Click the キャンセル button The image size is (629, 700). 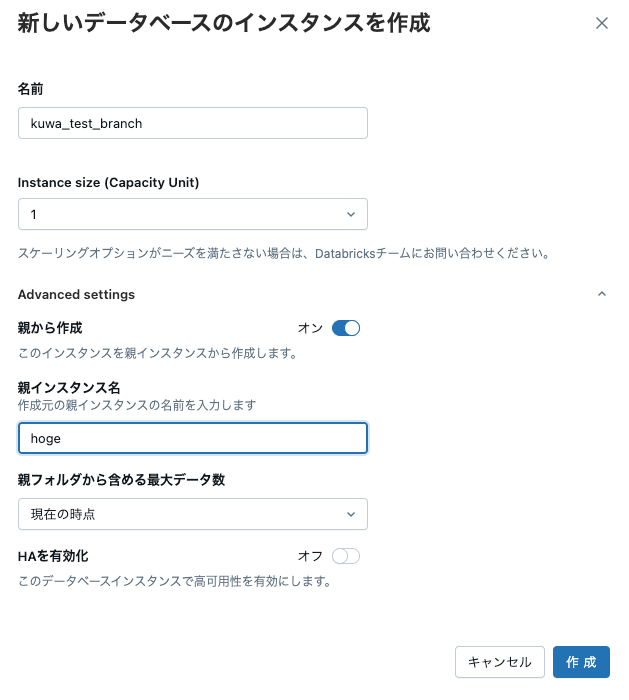pos(500,662)
